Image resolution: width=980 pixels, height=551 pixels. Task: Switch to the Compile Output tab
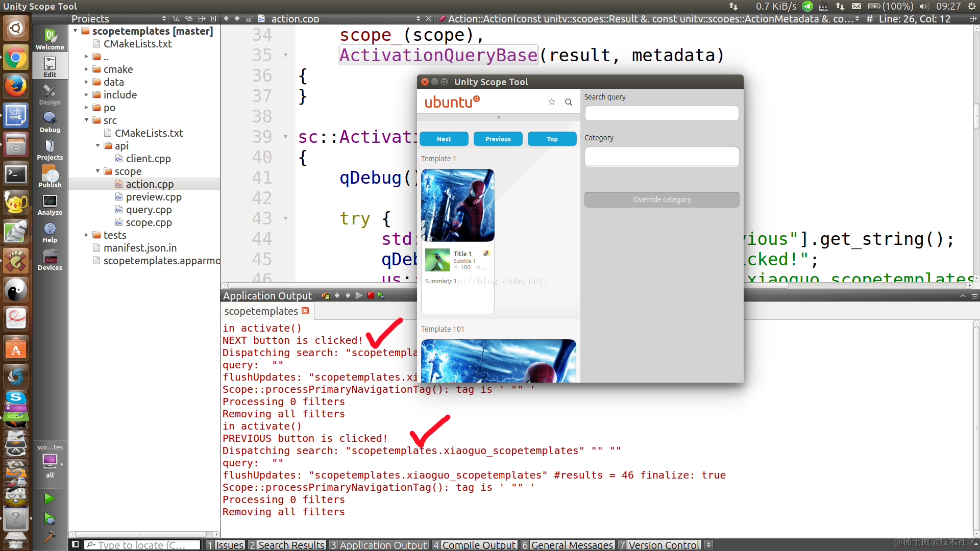475,545
